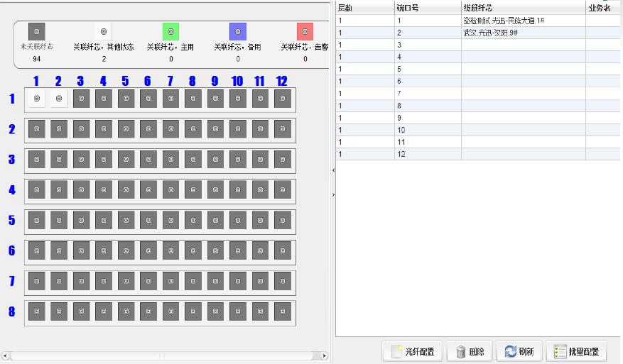Select port 6 in row 4

[148, 191]
